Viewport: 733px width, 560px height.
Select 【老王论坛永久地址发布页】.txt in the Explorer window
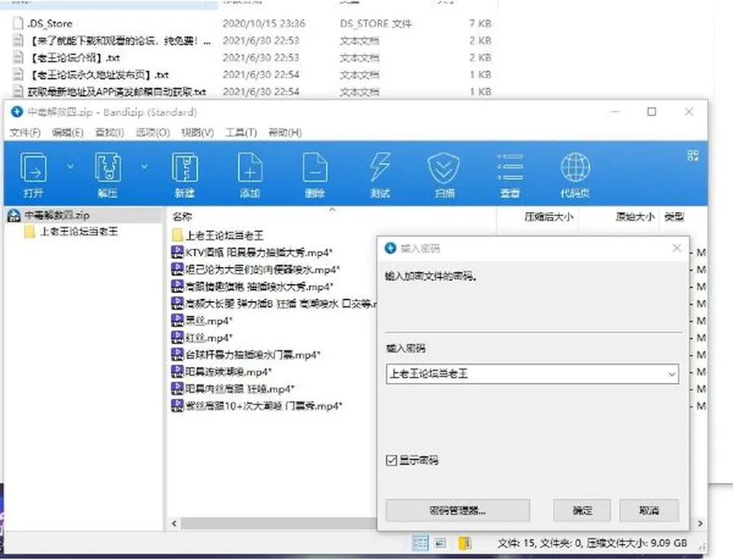coord(98,75)
